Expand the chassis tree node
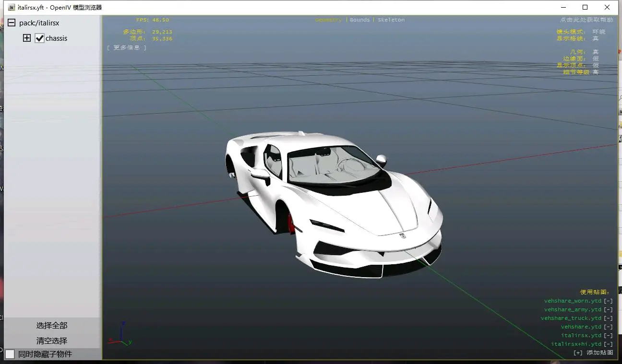The width and height of the screenshot is (622, 364). pos(27,38)
